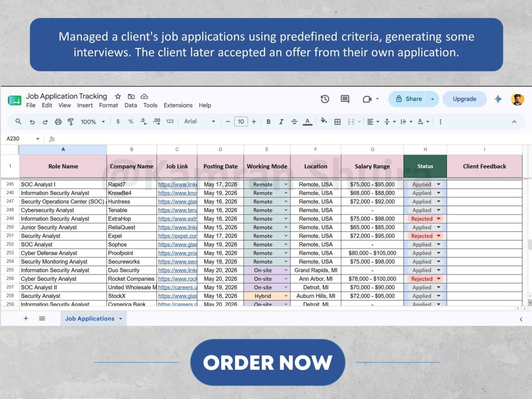Open the 123 number formats menu
The height and width of the screenshot is (399, 532).
(x=170, y=121)
